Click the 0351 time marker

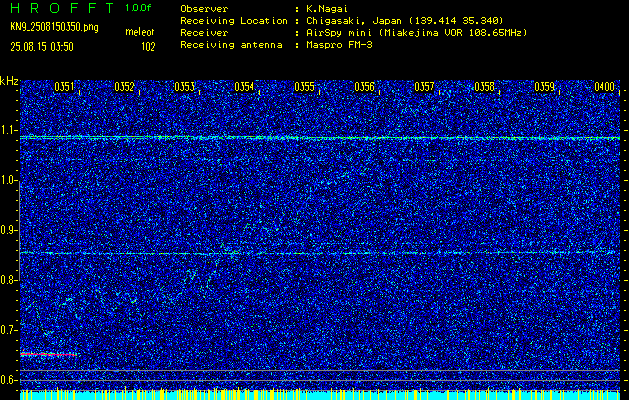(64, 87)
